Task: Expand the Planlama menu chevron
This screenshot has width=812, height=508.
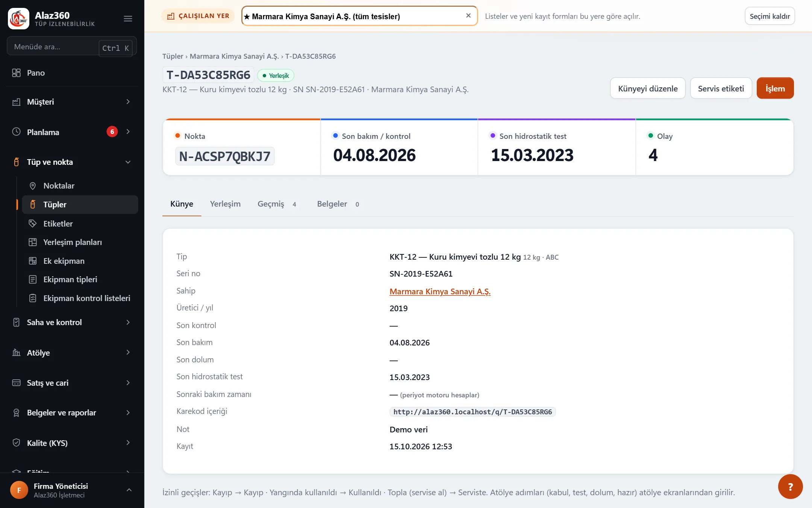Action: click(128, 132)
